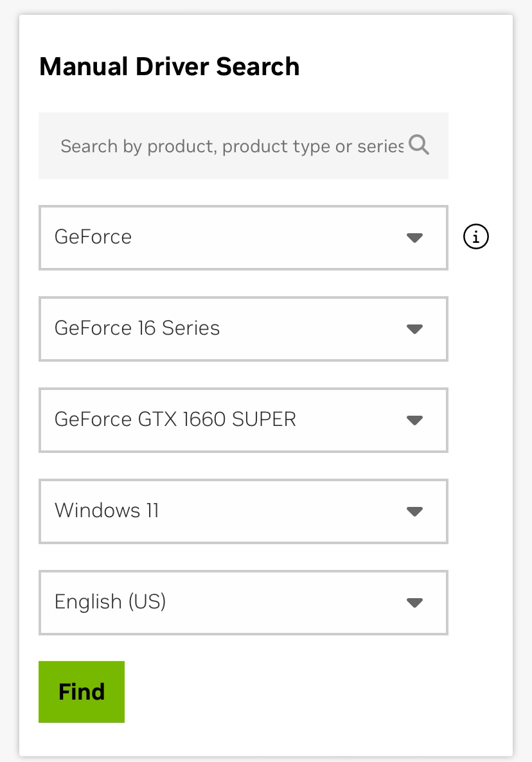Open the GeForce product type dropdown
The height and width of the screenshot is (762, 532).
pyautogui.click(x=243, y=238)
